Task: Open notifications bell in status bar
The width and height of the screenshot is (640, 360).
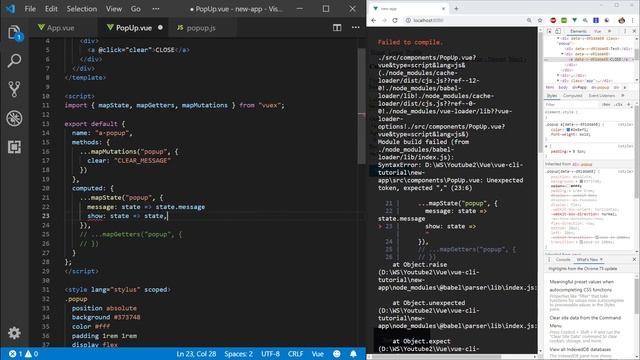Action: pos(353,354)
